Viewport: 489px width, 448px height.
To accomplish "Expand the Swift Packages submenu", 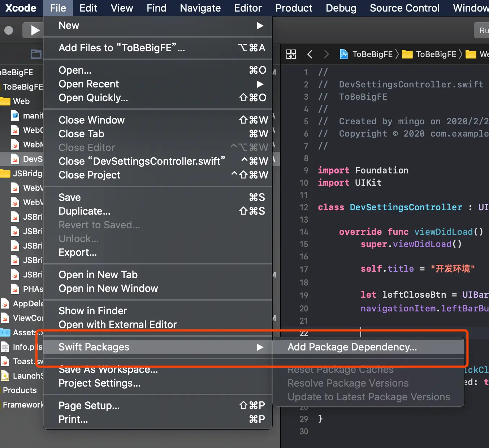I will click(x=158, y=347).
